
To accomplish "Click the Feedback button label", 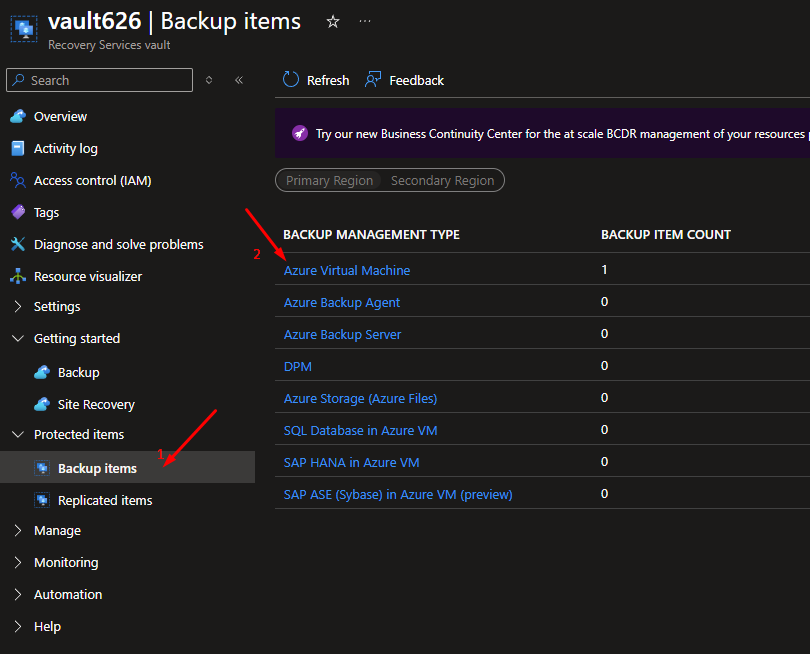I will tap(416, 80).
